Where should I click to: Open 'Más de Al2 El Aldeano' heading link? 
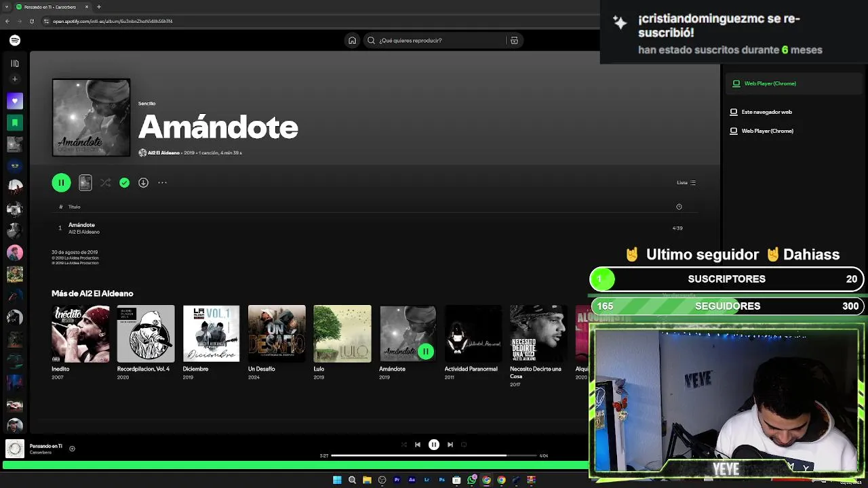coord(92,293)
